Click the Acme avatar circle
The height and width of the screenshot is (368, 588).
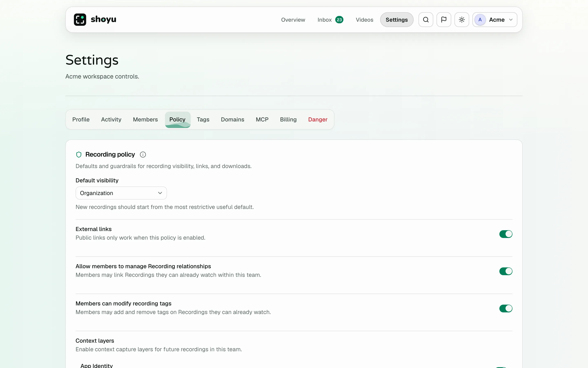pyautogui.click(x=480, y=20)
